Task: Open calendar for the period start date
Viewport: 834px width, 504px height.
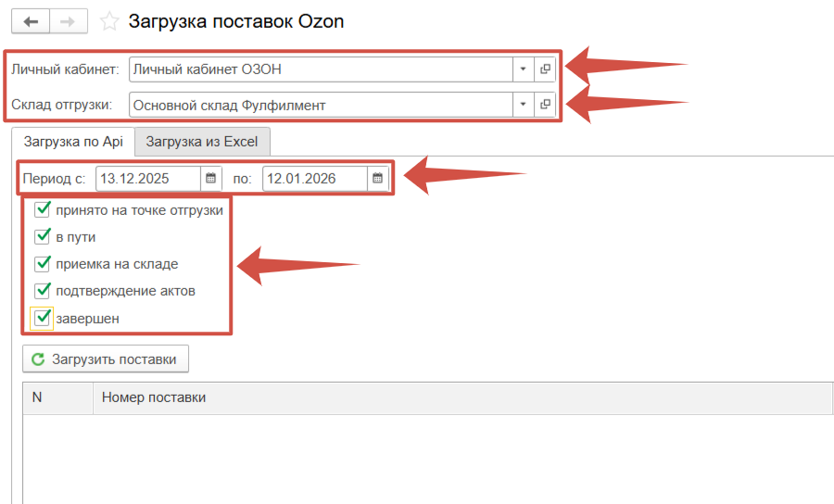Action: point(211,178)
